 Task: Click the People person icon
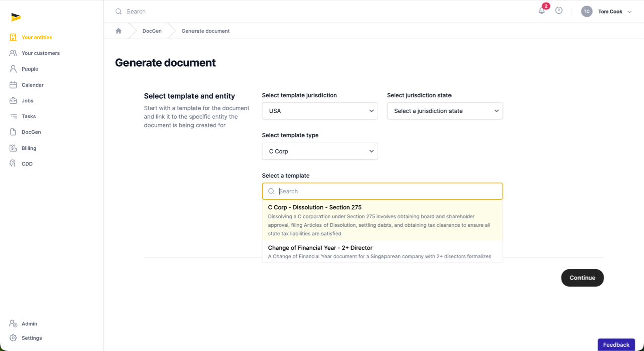[x=13, y=69]
